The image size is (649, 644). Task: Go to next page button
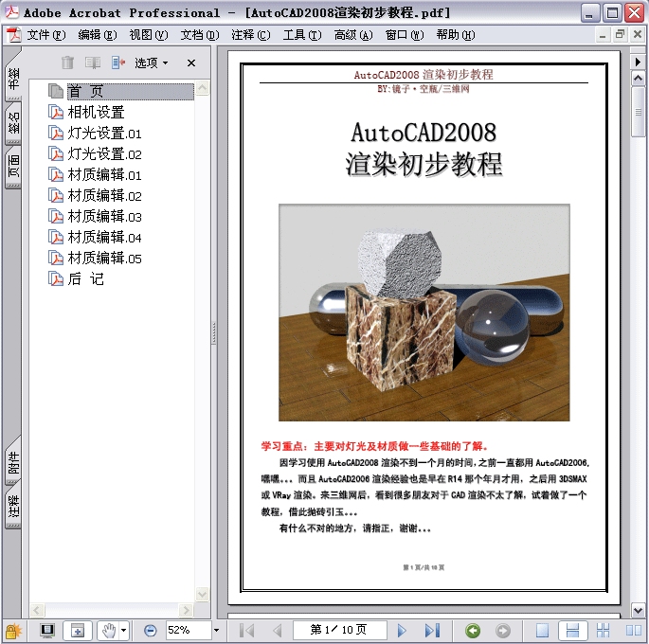pos(402,631)
